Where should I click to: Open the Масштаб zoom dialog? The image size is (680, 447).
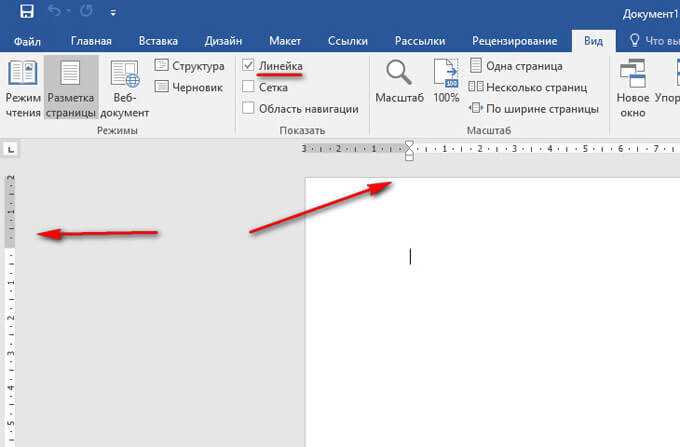[x=399, y=82]
